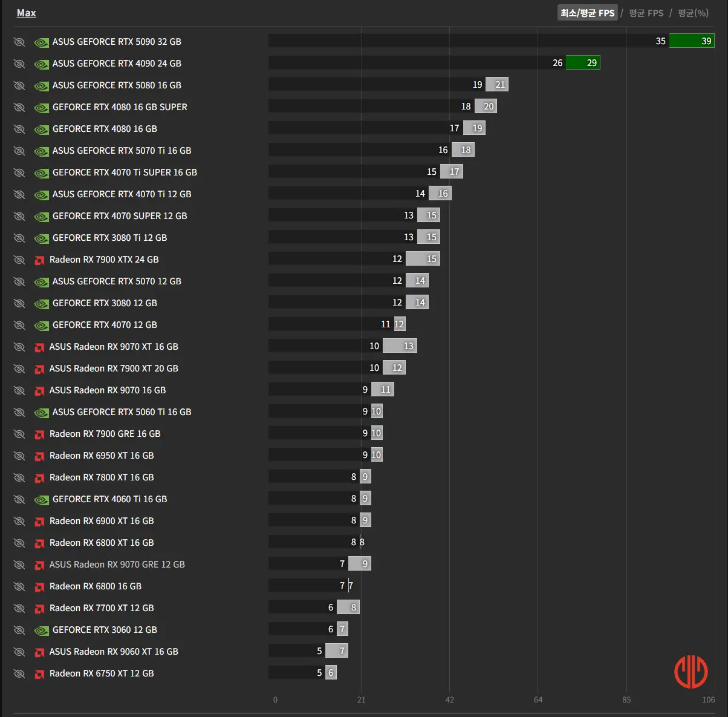Hide GEFORCE RTX 3060 12 GB entry

click(19, 630)
